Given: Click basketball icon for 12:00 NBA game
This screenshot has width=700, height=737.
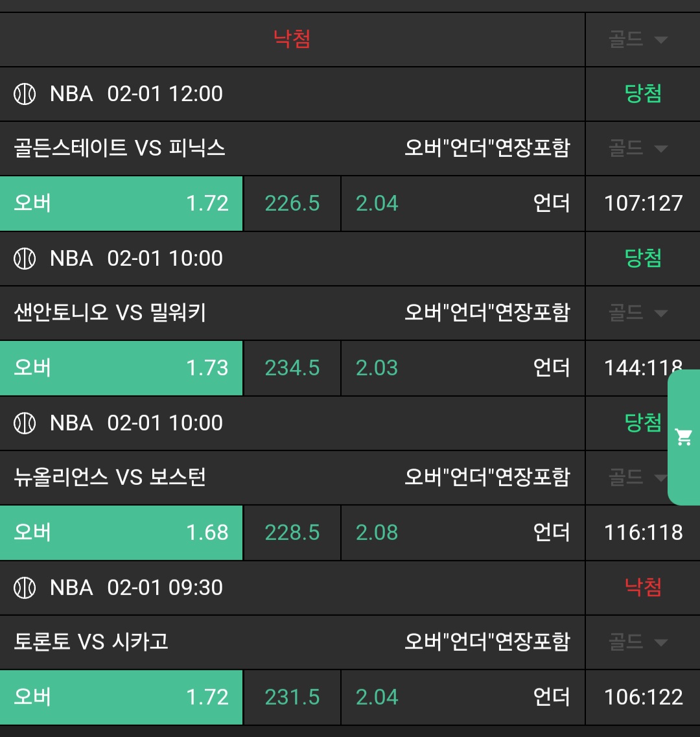Looking at the screenshot, I should click(x=25, y=94).
